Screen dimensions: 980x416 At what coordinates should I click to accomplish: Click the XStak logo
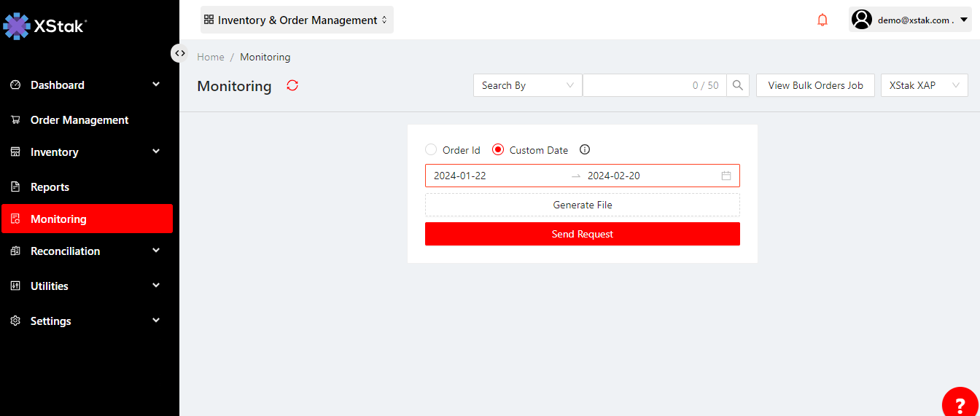click(x=45, y=26)
